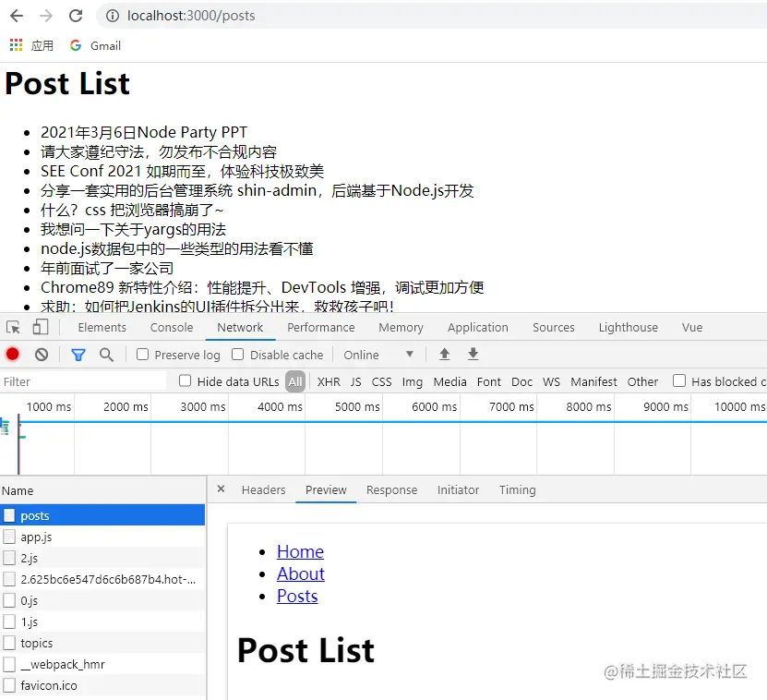Select the __webpack_hmr request row
The width and height of the screenshot is (767, 700).
click(x=102, y=664)
